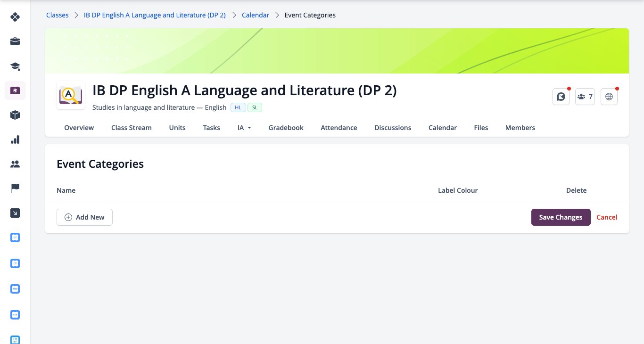The width and height of the screenshot is (644, 344).
Task: Click the class logo with magnifying glass
Action: coord(71,96)
